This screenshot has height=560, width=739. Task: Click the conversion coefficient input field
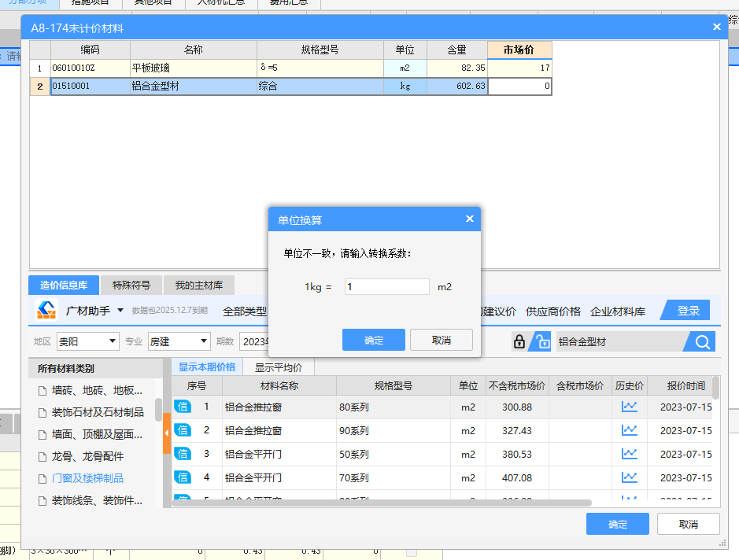(387, 286)
